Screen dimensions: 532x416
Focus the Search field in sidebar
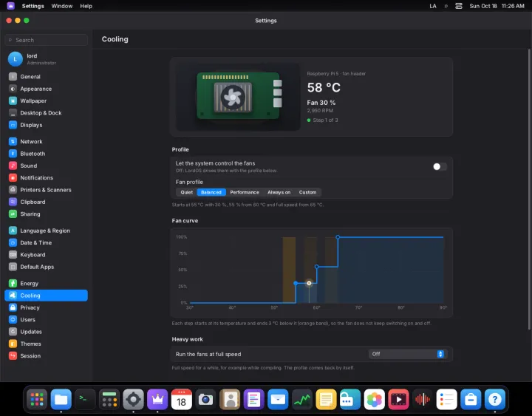46,40
